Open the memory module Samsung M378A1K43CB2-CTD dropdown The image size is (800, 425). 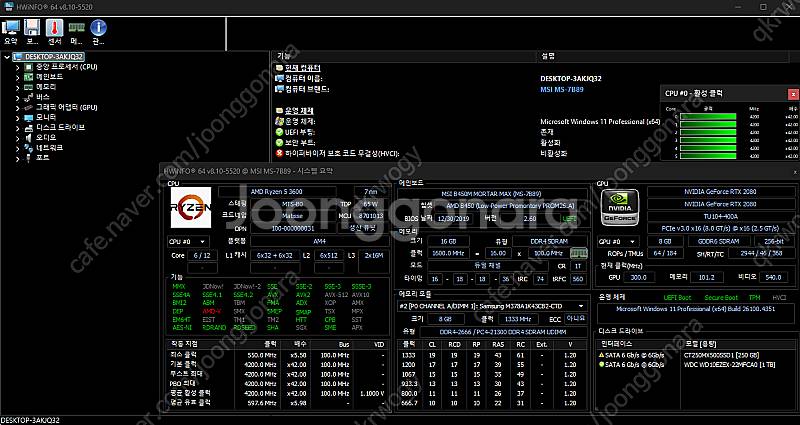[x=492, y=306]
